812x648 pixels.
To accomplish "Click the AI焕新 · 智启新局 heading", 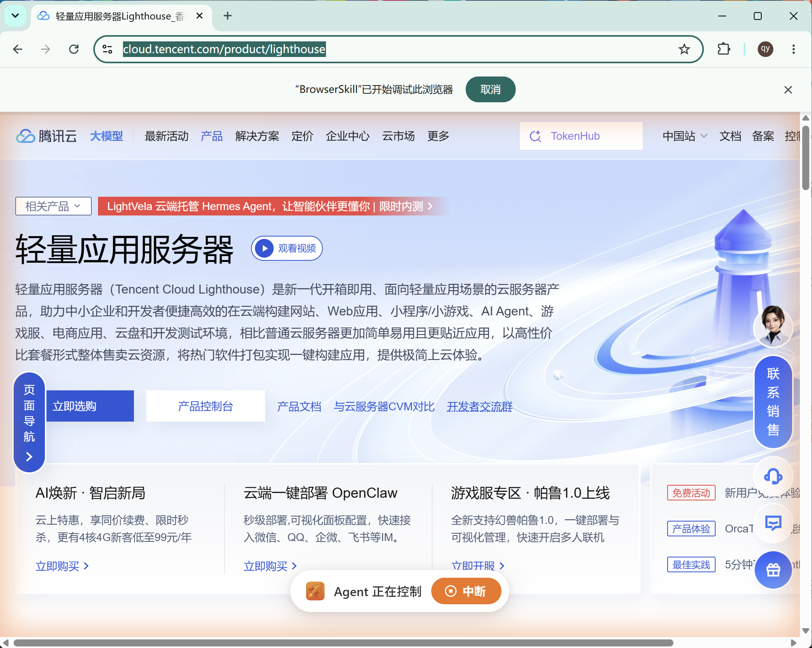I will tap(90, 493).
